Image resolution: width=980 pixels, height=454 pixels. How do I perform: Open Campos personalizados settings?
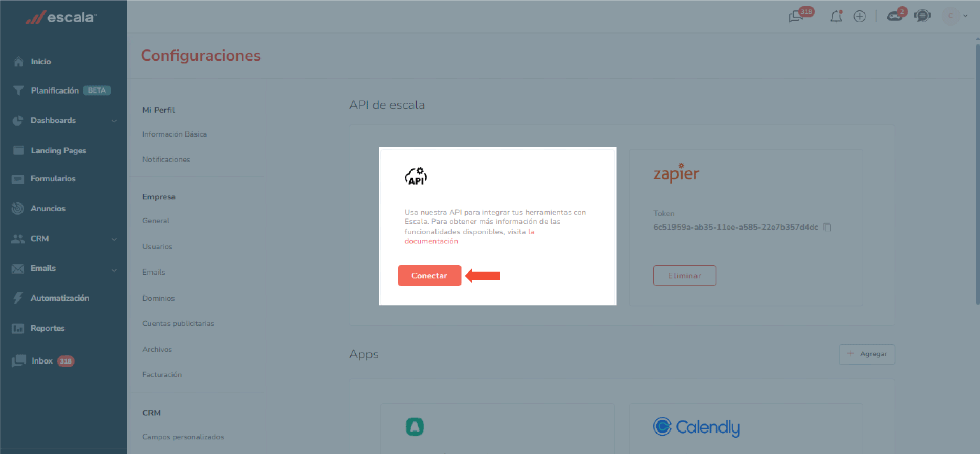click(x=183, y=437)
